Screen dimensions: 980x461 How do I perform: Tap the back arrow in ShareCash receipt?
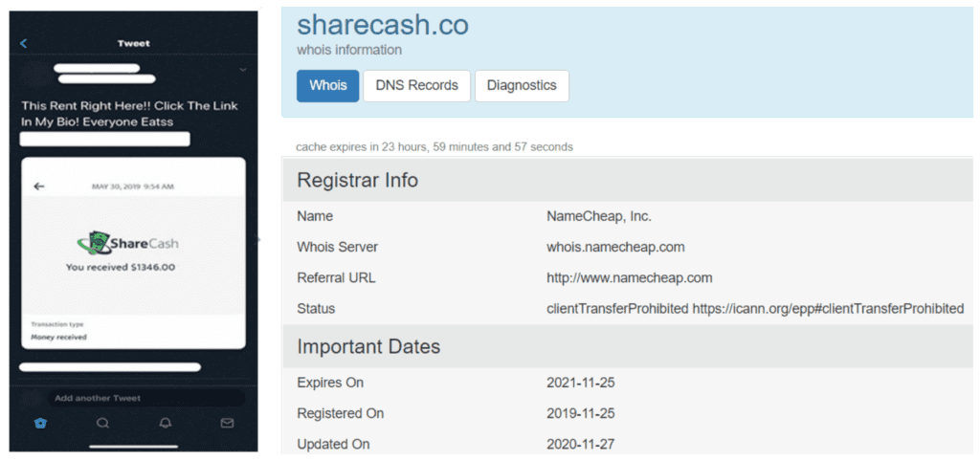pos(39,187)
